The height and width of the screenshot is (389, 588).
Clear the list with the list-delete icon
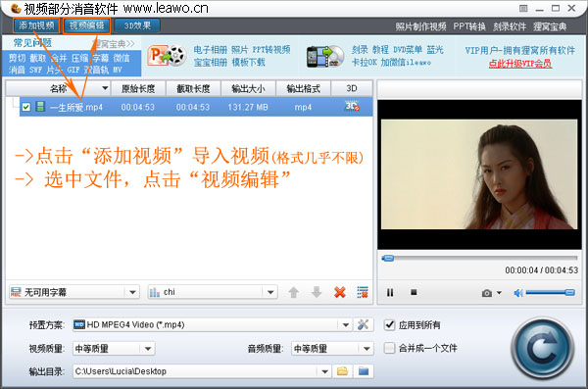click(363, 292)
